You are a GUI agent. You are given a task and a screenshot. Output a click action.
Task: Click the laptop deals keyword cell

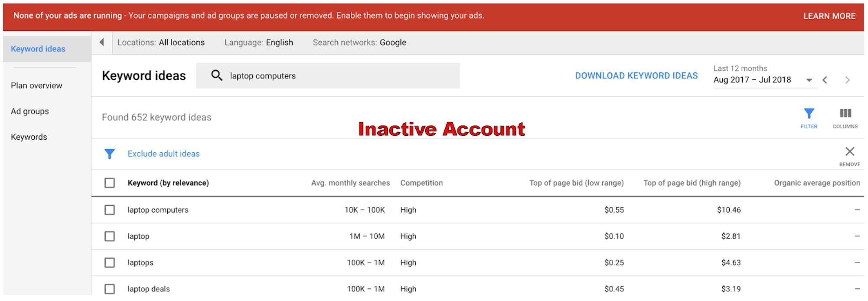tap(149, 289)
